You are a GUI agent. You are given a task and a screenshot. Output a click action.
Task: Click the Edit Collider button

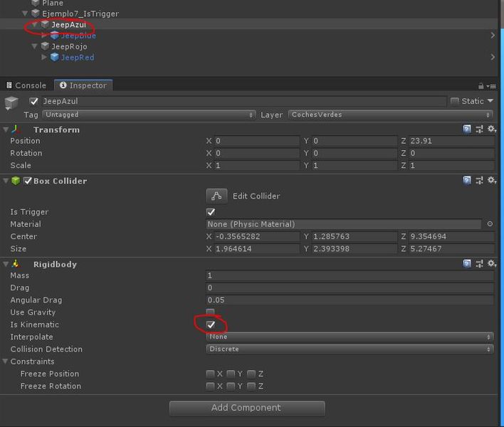tap(216, 196)
